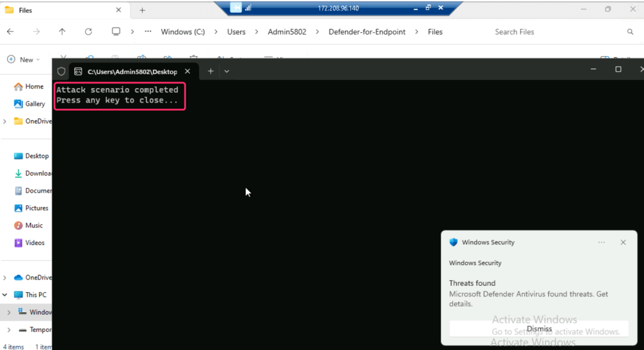Expand the This PC tree node

pos(5,295)
